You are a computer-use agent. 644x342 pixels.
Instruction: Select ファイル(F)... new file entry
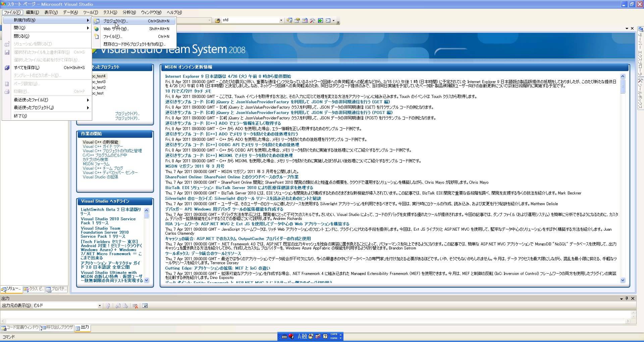[135, 37]
